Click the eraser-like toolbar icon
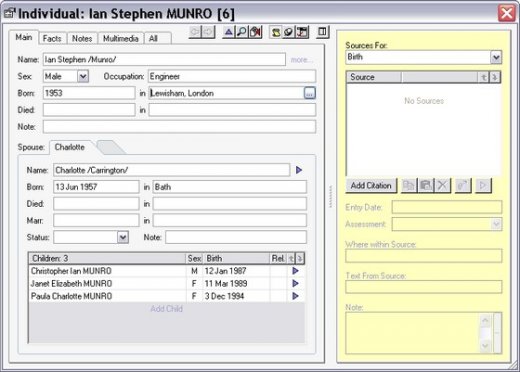520x372 pixels. [x=289, y=32]
